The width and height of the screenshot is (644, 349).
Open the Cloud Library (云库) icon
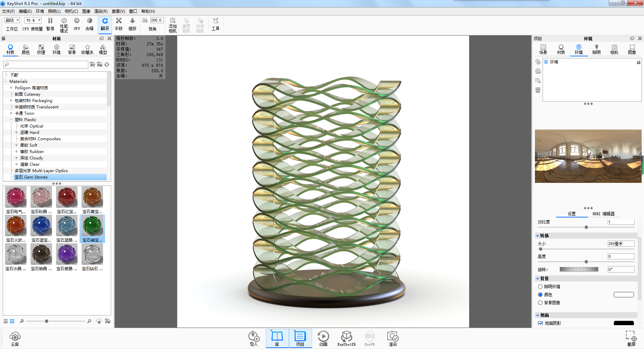(15, 339)
